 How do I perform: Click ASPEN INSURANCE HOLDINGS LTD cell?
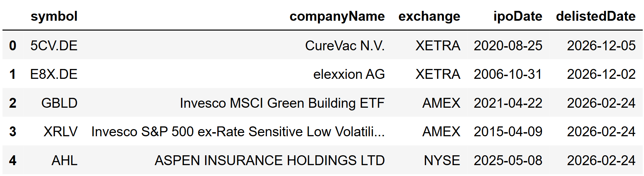tap(270, 160)
